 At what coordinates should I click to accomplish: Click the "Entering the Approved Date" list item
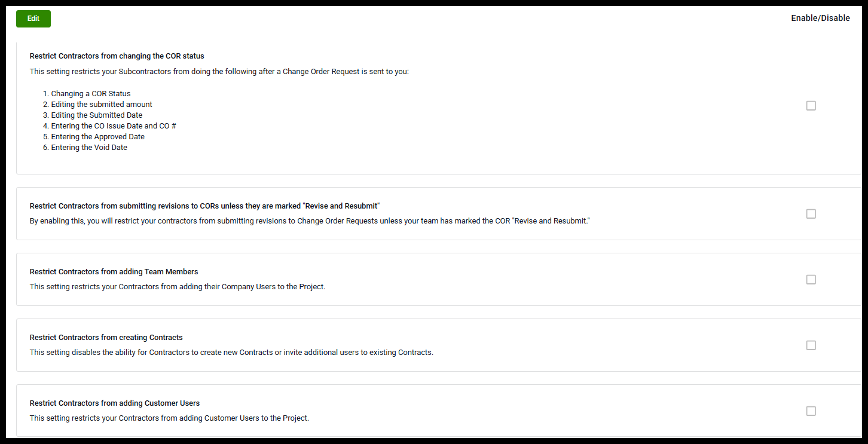pos(98,137)
